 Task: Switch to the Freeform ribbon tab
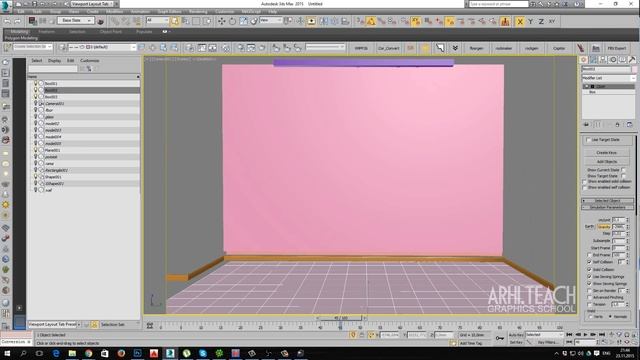[x=46, y=31]
